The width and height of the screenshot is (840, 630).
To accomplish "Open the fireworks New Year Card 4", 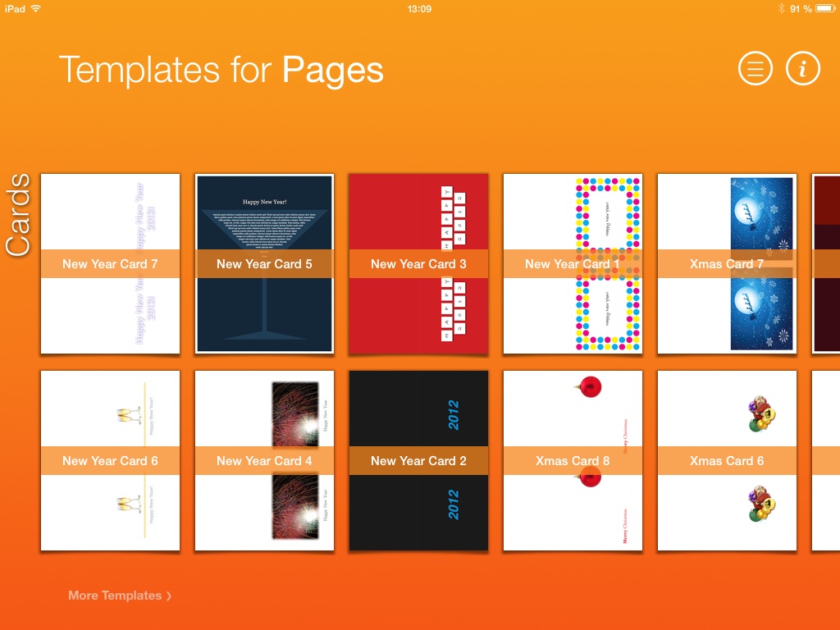I will 264,461.
